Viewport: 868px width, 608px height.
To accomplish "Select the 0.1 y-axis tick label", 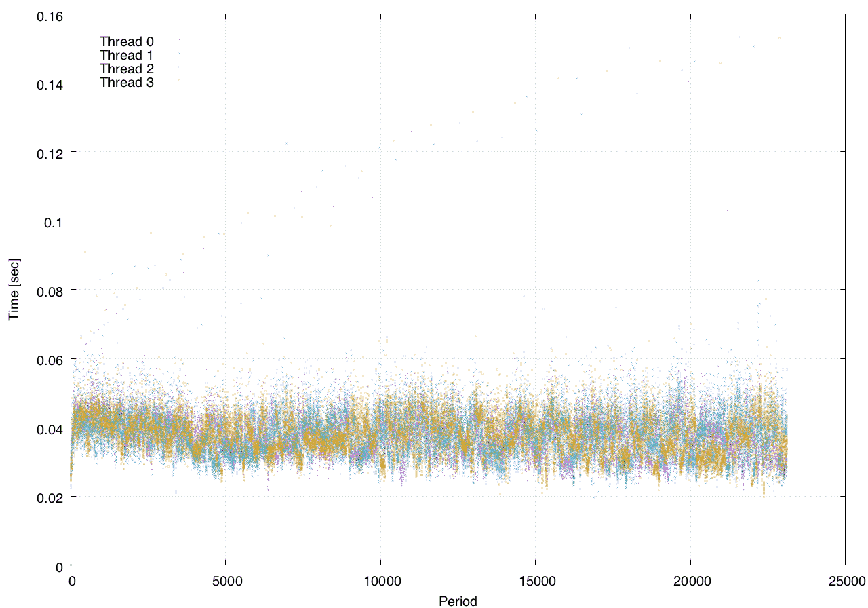I will point(53,221).
